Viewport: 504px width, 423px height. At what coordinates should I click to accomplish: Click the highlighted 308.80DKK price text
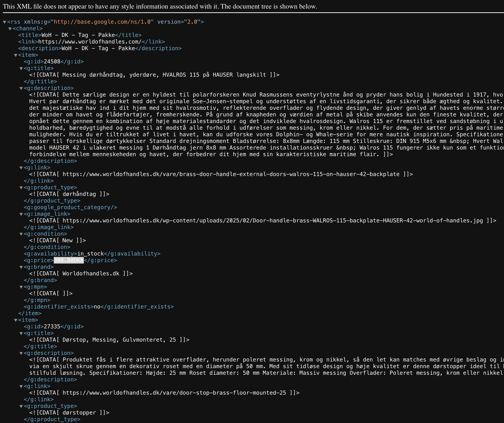coord(69,260)
